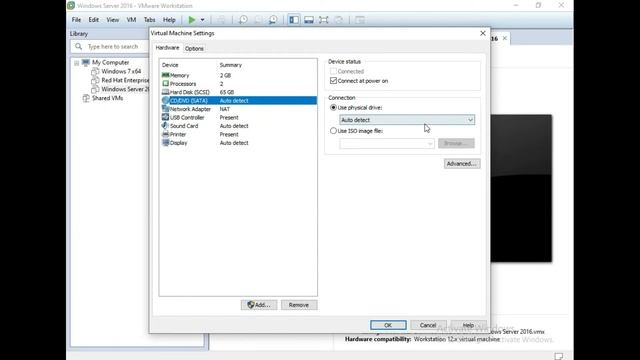The image size is (640, 360).
Task: Click the VM preview thumbnail screen
Action: click(521, 188)
